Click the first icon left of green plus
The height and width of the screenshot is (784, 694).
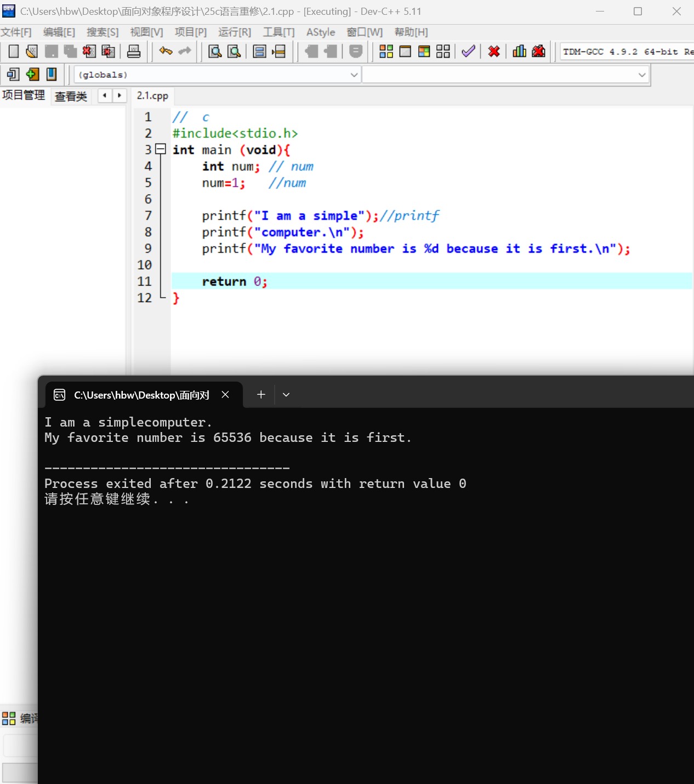pyautogui.click(x=13, y=74)
